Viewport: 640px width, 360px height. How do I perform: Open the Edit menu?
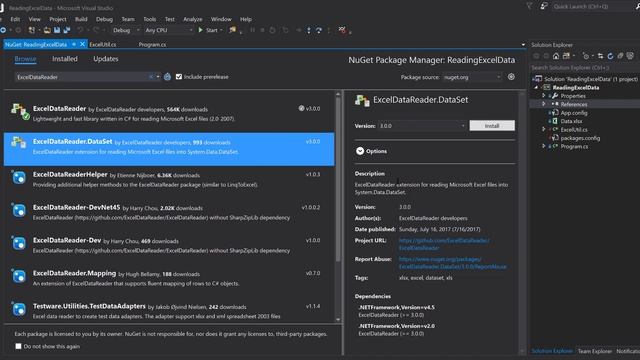point(15,19)
